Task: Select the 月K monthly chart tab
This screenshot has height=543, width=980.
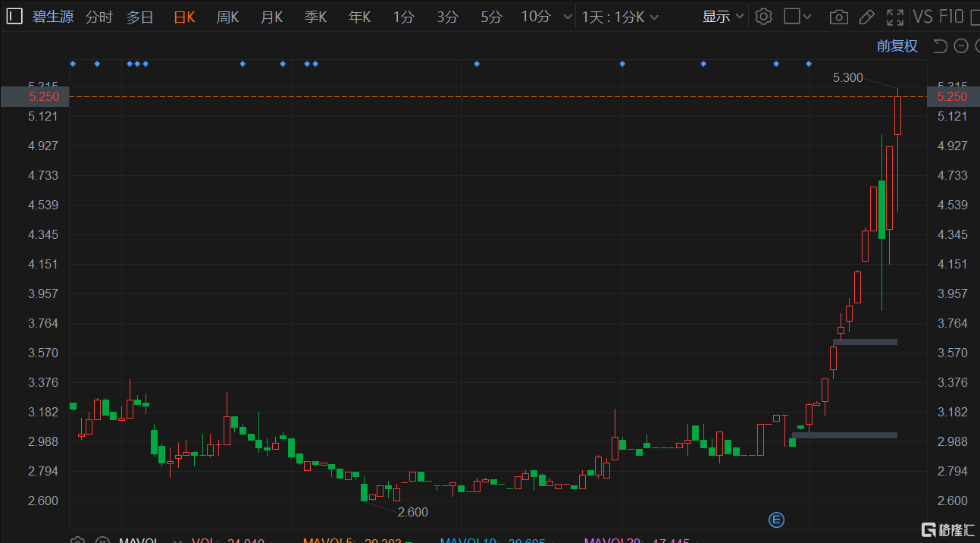Action: (x=271, y=17)
